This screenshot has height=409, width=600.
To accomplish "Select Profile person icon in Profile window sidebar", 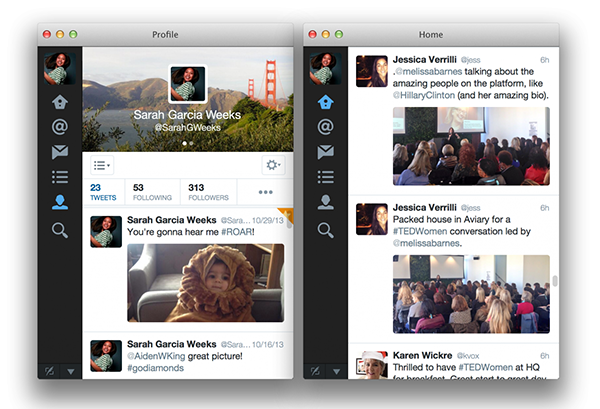I will pos(60,202).
